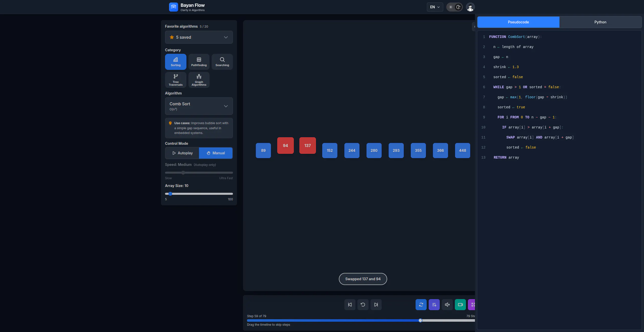Click the Favorite algorithms 5 / 20 counter
Screen dimensions: 644x332
pos(204,27)
